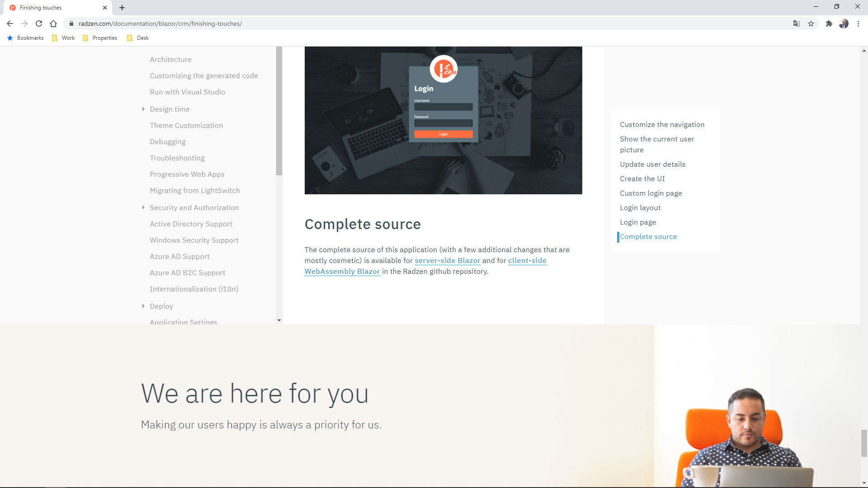868x488 pixels.
Task: Open the Properties bookmarks folder
Action: click(100, 38)
